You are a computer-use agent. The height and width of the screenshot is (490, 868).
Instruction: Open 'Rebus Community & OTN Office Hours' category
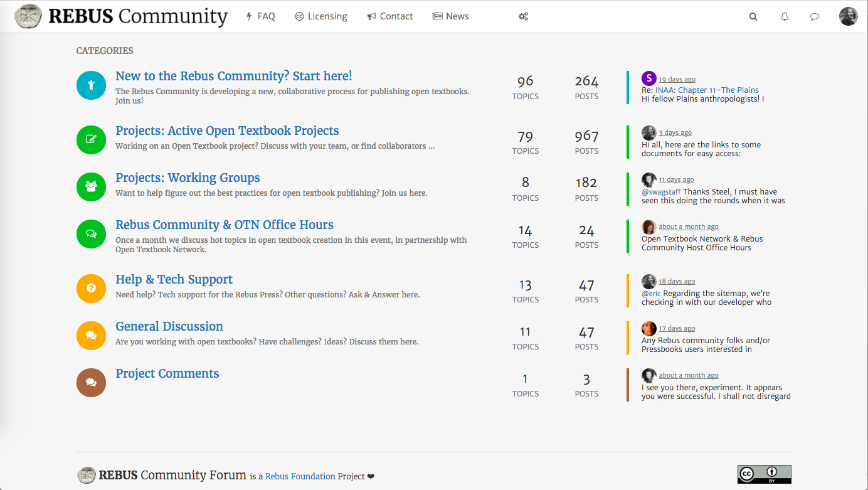[225, 225]
